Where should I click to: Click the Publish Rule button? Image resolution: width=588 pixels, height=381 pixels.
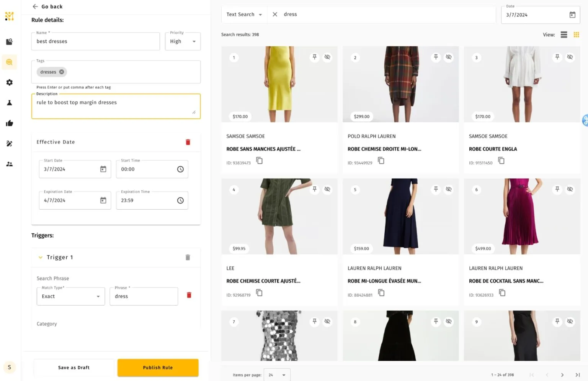(x=158, y=367)
